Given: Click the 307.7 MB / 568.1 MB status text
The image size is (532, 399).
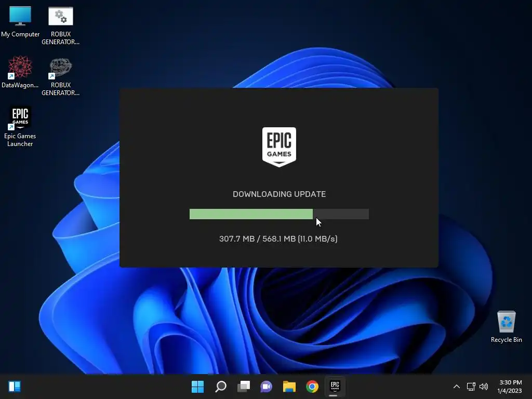Looking at the screenshot, I should [278, 239].
